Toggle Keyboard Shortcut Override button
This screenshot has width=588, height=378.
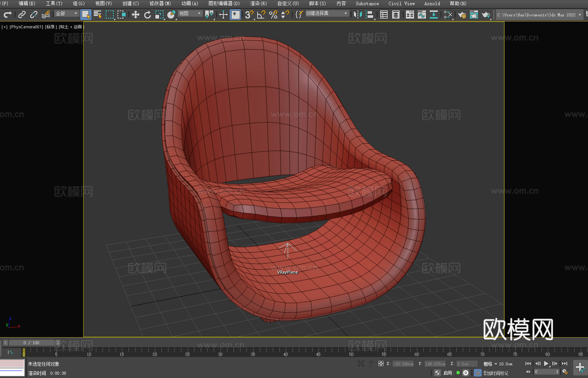235,14
